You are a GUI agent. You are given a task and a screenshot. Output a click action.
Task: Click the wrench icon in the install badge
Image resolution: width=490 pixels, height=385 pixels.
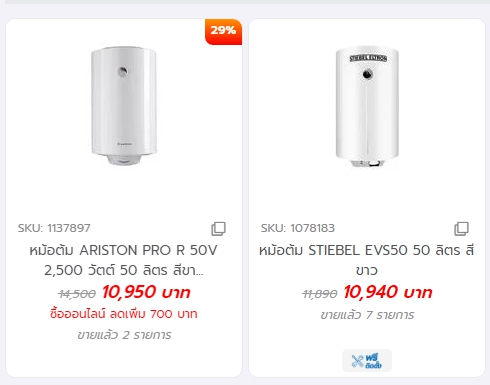click(x=357, y=361)
